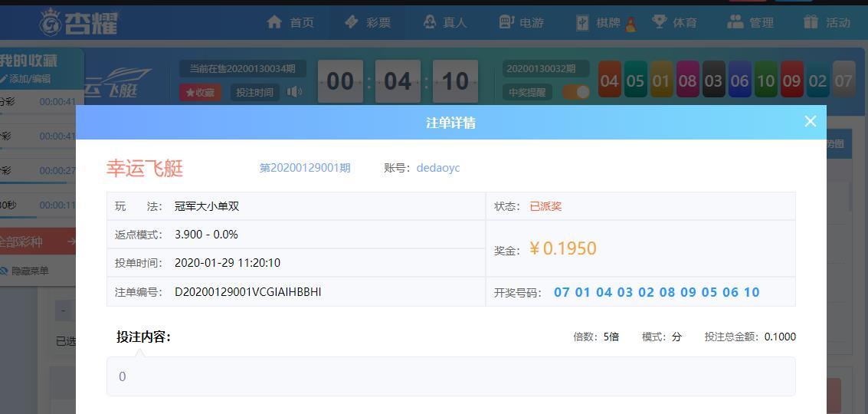Screen dimensions: 868x414
Task: Open the 第20200129001期 issue link
Action: pyautogui.click(x=305, y=168)
